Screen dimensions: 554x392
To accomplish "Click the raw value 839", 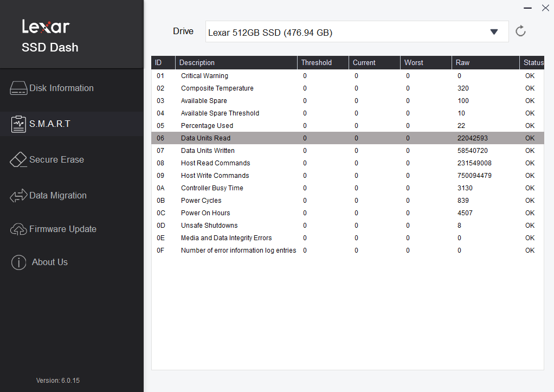I will coord(463,201).
